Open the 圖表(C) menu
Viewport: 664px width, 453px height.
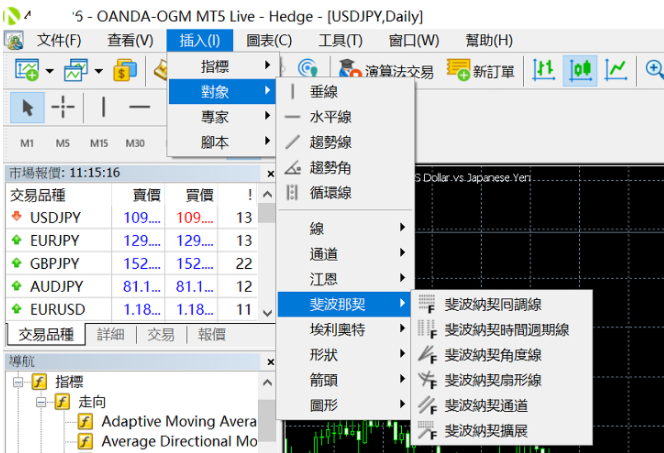(x=269, y=41)
